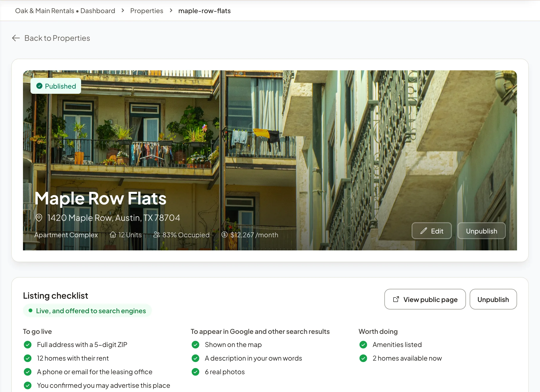Click You confirmed you may advertise this place

tap(104, 385)
